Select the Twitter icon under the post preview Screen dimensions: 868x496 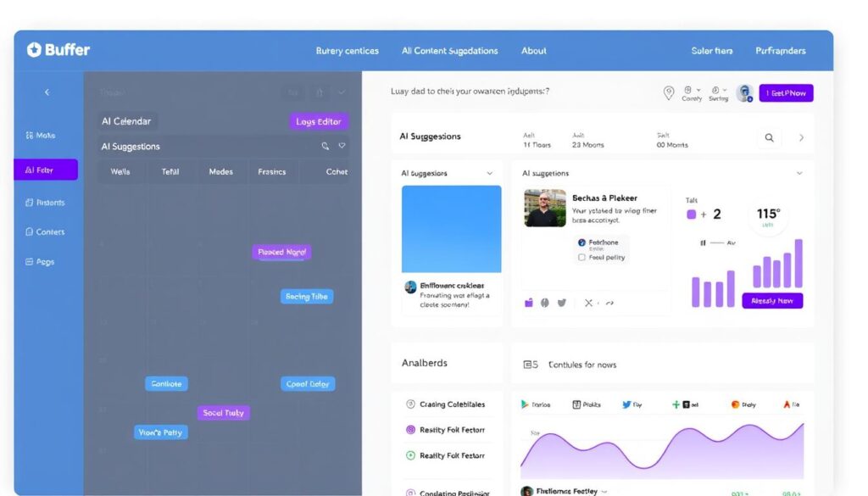click(x=560, y=303)
